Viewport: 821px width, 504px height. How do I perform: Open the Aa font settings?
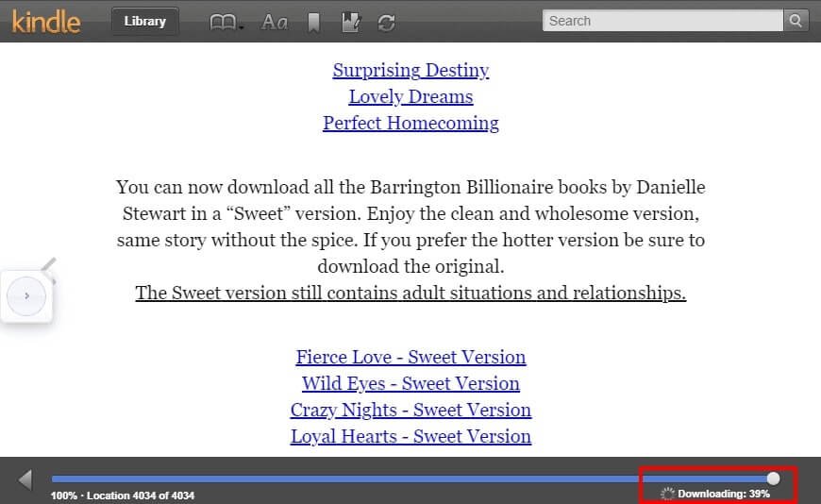275,22
